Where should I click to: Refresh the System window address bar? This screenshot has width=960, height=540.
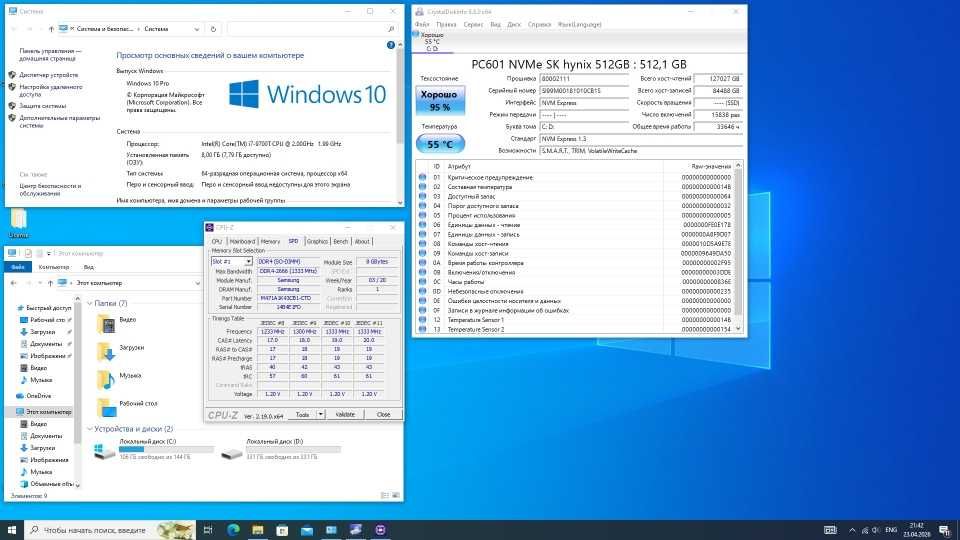[213, 29]
